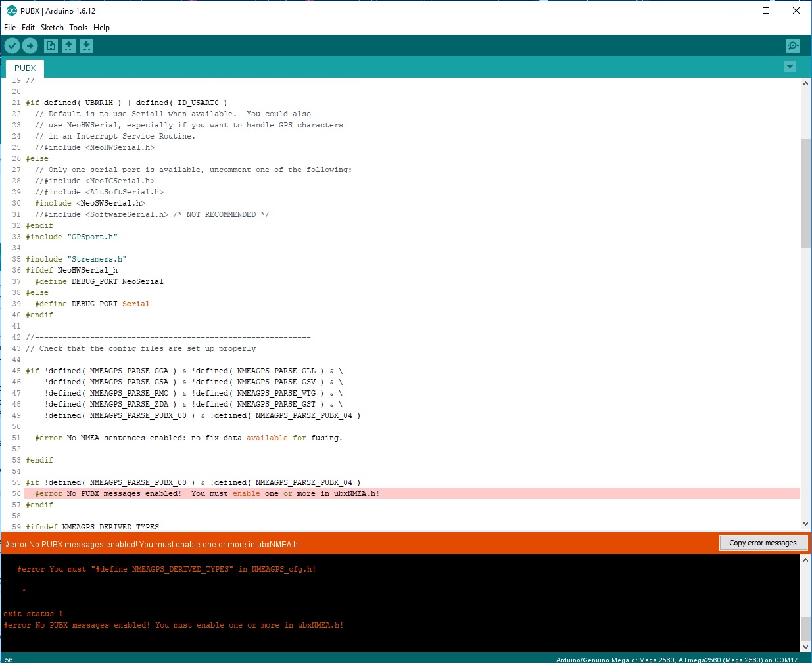Click the Copy error messages button
Image resolution: width=812 pixels, height=663 pixels.
tap(763, 543)
